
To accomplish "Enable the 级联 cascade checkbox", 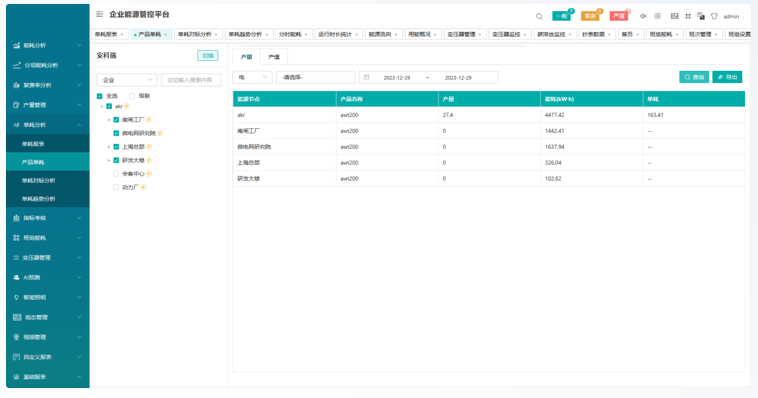I will (132, 96).
